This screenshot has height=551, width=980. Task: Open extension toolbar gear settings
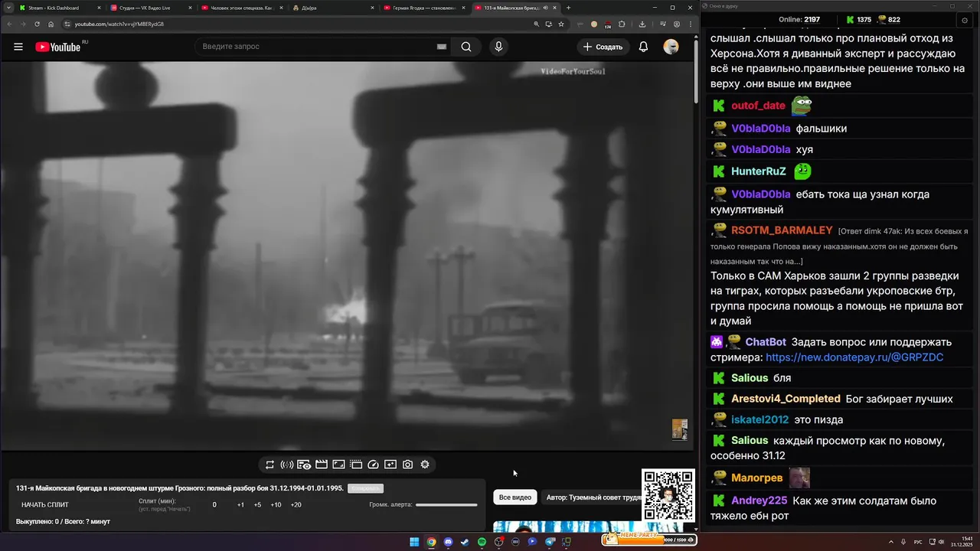(x=425, y=465)
